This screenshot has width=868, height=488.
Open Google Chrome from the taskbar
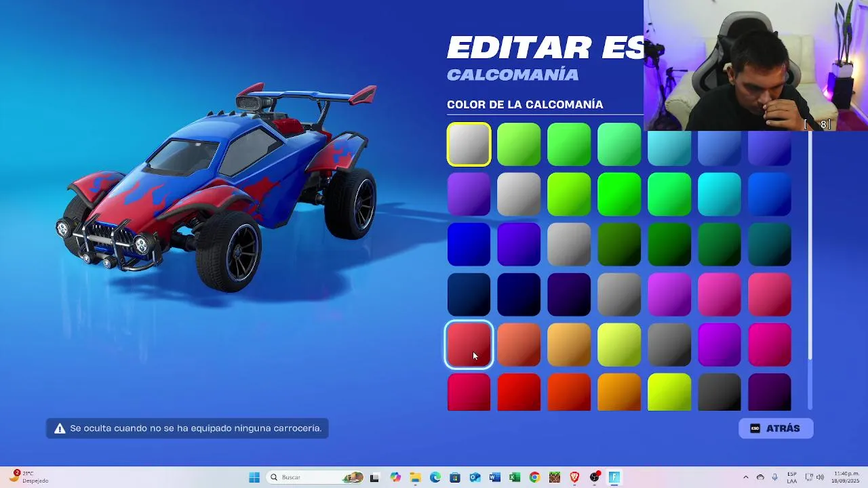point(534,477)
